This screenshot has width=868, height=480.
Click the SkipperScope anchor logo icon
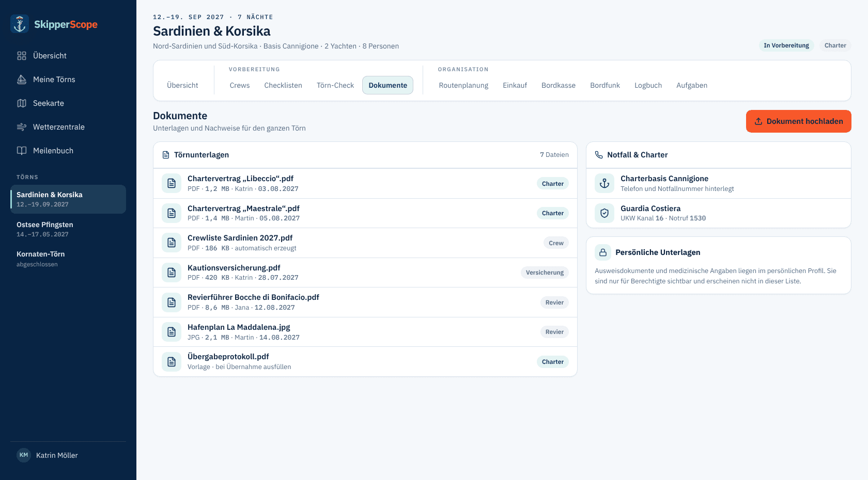(20, 24)
